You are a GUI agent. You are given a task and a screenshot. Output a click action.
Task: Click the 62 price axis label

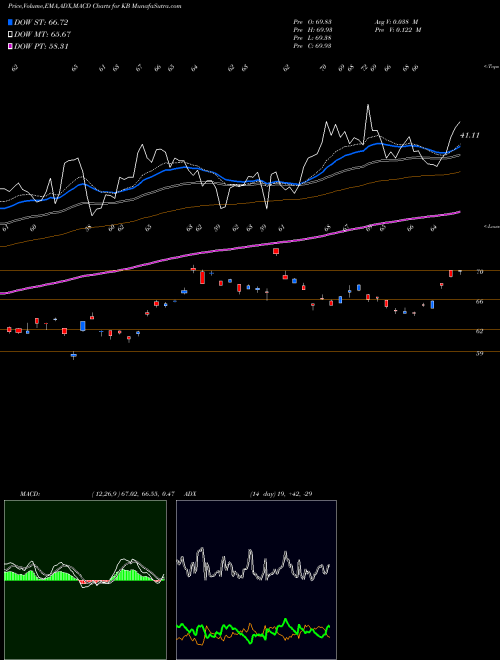tap(479, 331)
